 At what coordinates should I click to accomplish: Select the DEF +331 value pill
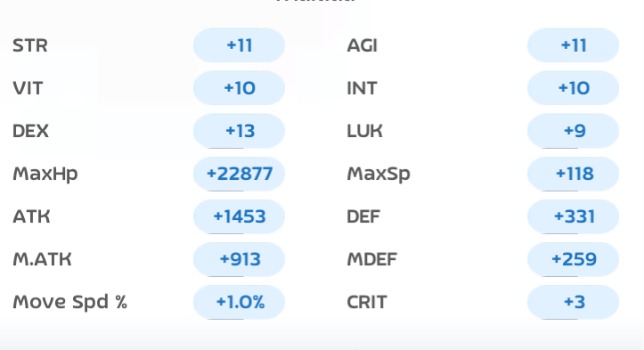tap(574, 216)
